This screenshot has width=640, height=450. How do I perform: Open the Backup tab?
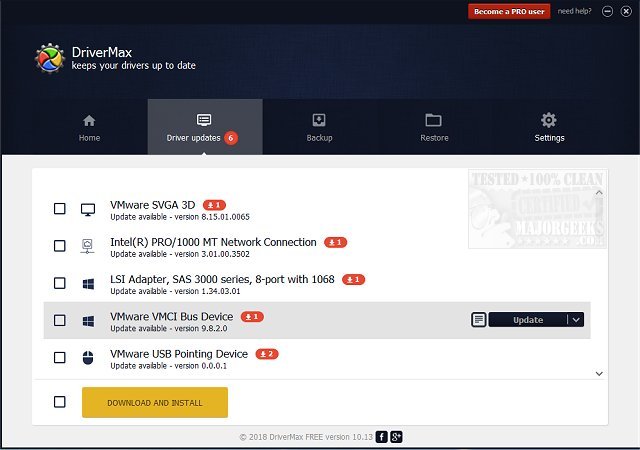click(319, 127)
